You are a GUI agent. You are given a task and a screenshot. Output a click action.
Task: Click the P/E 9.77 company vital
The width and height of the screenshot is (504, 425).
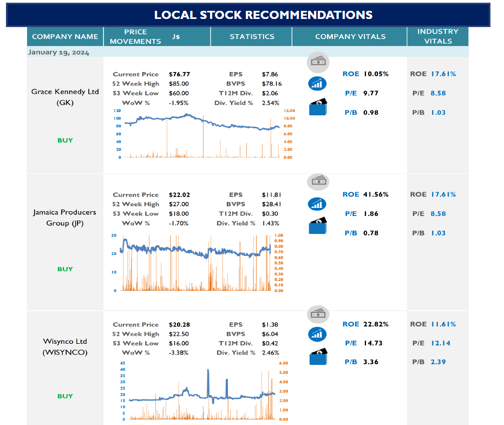(x=362, y=93)
